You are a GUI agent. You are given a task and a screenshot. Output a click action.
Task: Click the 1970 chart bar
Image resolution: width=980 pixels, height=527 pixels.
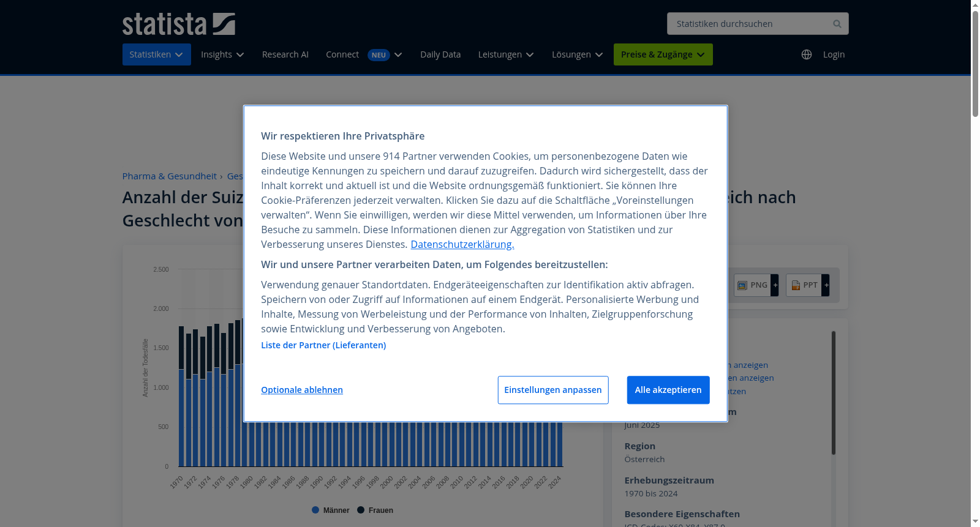pos(181,397)
